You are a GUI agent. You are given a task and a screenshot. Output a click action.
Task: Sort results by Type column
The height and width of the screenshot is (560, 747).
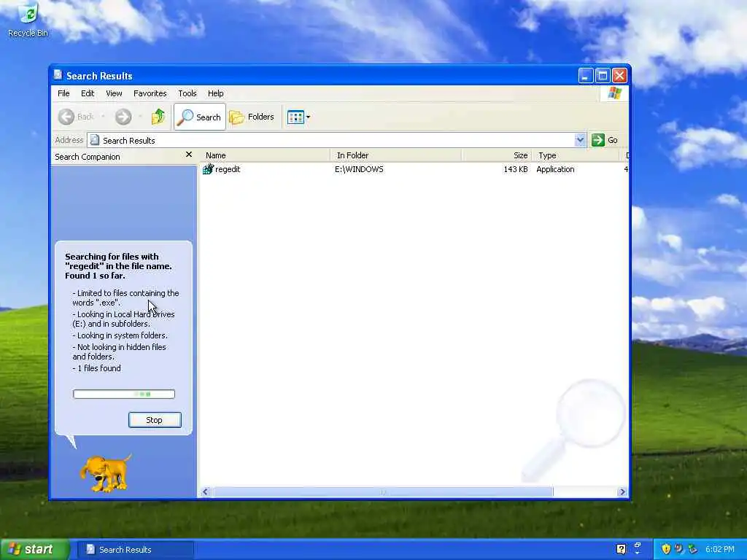[x=576, y=155]
